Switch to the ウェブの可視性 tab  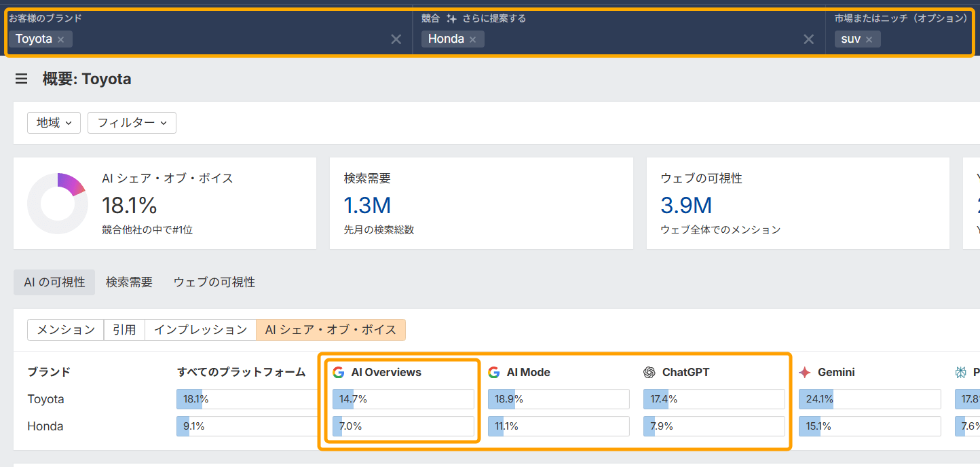pyautogui.click(x=214, y=282)
